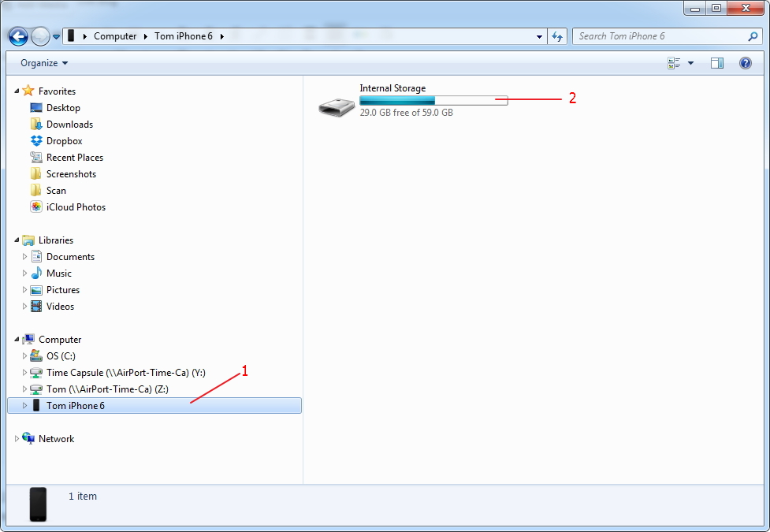The height and width of the screenshot is (532, 770).
Task: Select the Favorites star icon
Action: tap(28, 91)
